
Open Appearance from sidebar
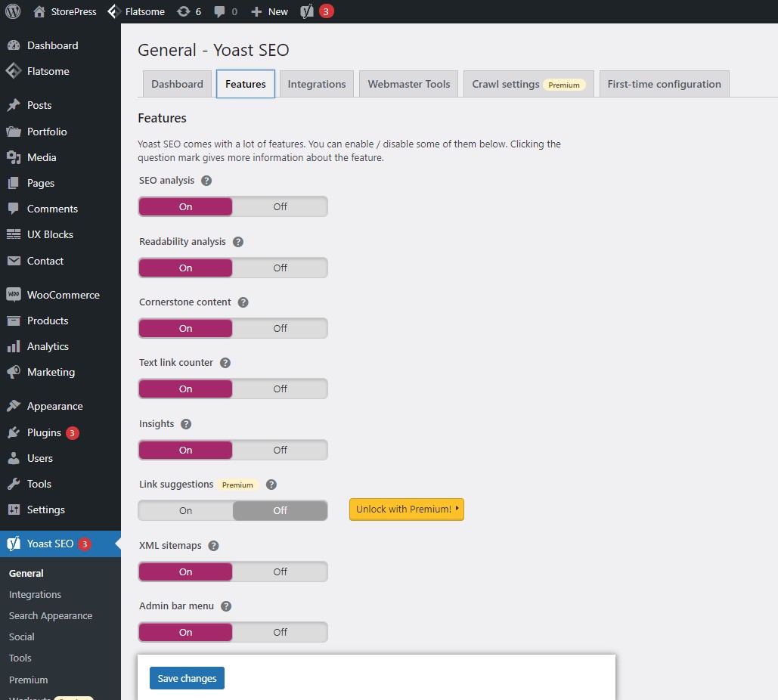click(x=60, y=406)
